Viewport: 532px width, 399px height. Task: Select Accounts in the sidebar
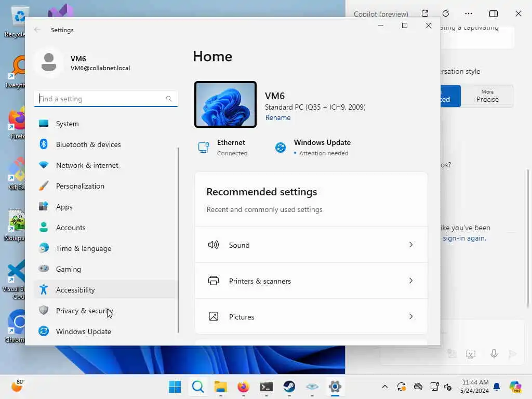(x=105, y=228)
